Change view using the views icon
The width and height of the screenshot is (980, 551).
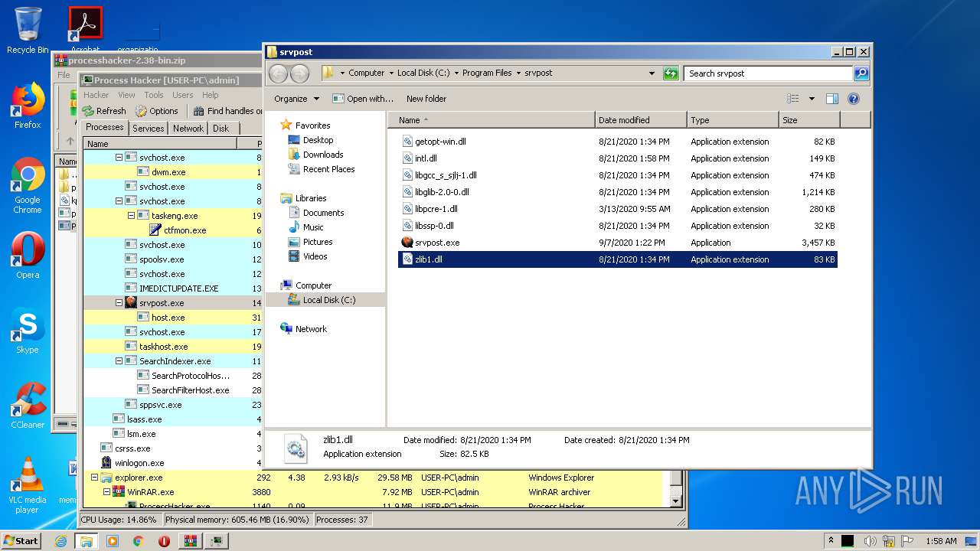pyautogui.click(x=793, y=99)
